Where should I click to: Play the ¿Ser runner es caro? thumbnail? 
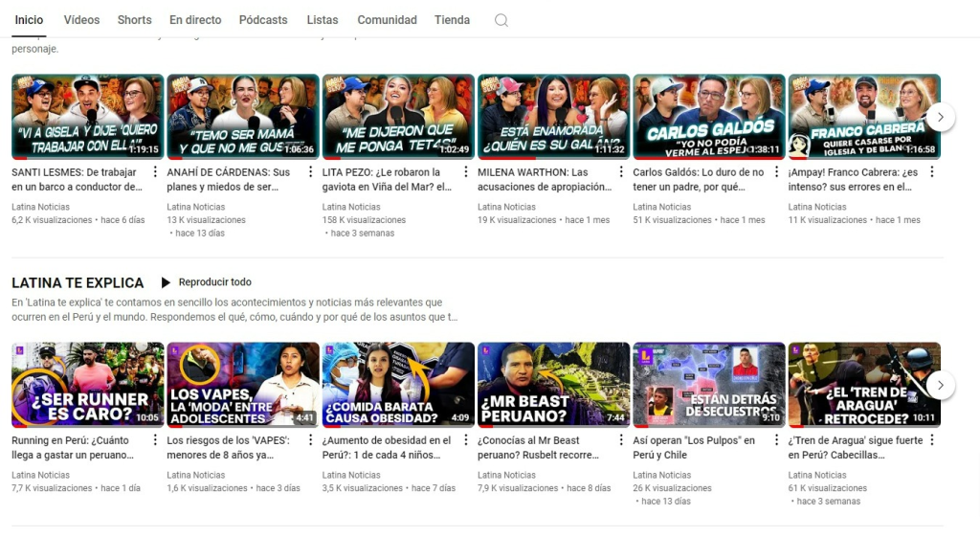(x=87, y=385)
